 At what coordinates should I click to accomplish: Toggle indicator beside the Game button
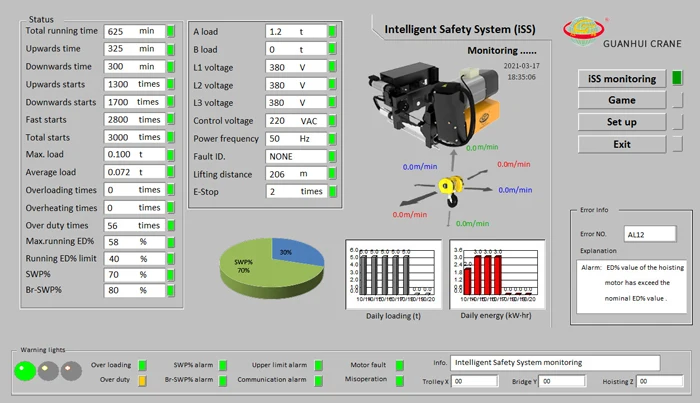pyautogui.click(x=677, y=100)
